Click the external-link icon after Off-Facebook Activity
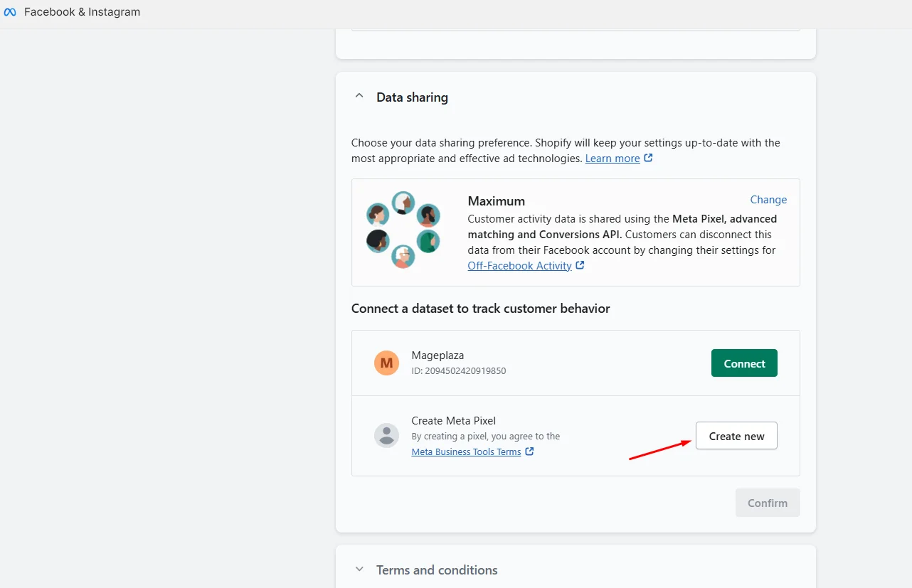The height and width of the screenshot is (588, 912). (x=580, y=265)
